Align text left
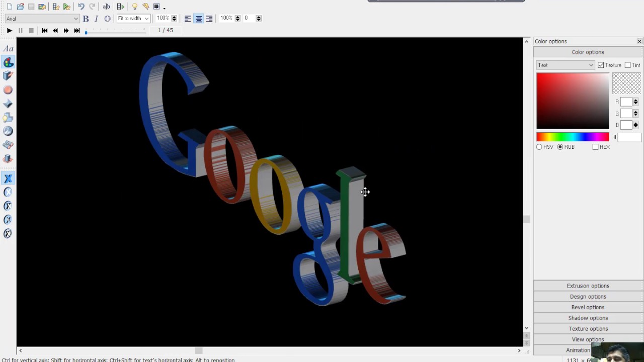The width and height of the screenshot is (644, 362). 188,19
